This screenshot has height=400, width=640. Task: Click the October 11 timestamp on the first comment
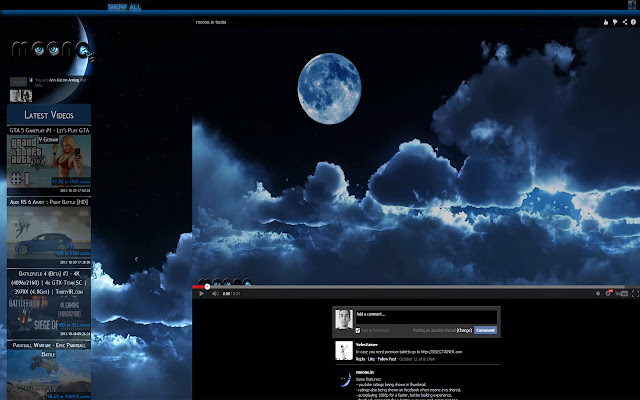pos(417,359)
